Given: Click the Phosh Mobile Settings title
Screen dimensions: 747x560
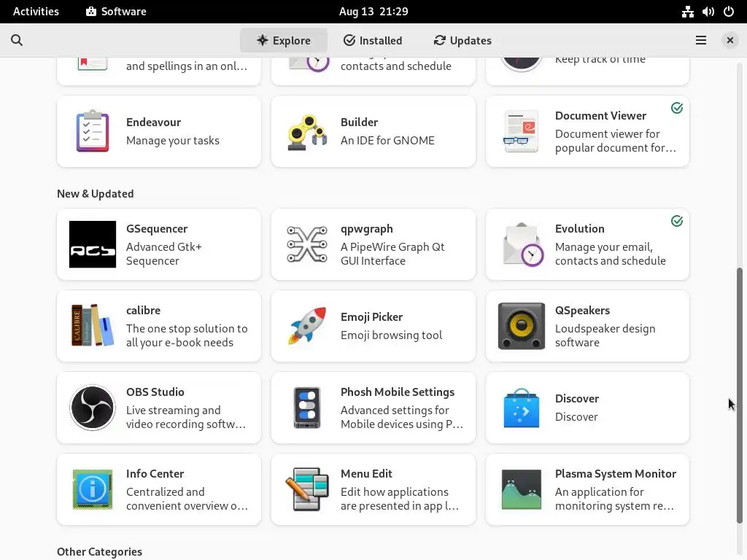Looking at the screenshot, I should coord(398,392).
